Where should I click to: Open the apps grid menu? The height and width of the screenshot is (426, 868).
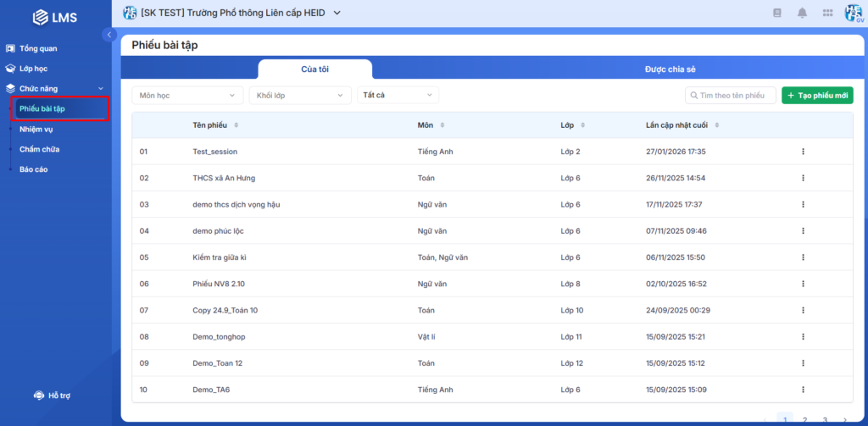[x=828, y=13]
